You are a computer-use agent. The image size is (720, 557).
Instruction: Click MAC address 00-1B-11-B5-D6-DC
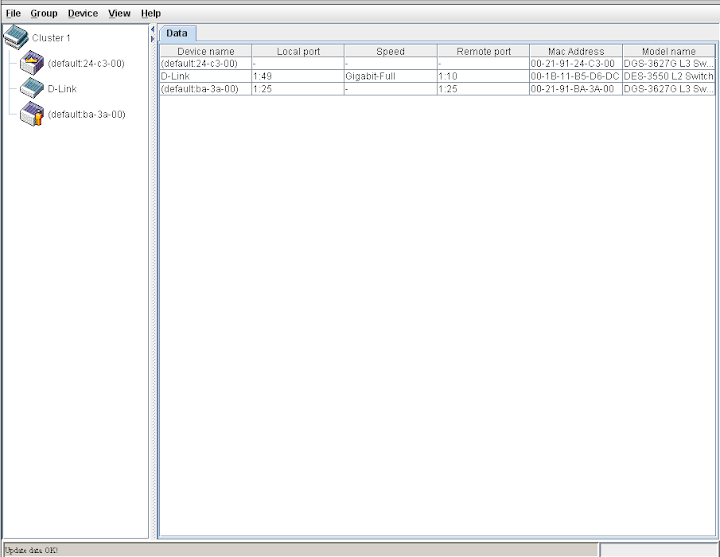click(x=576, y=76)
